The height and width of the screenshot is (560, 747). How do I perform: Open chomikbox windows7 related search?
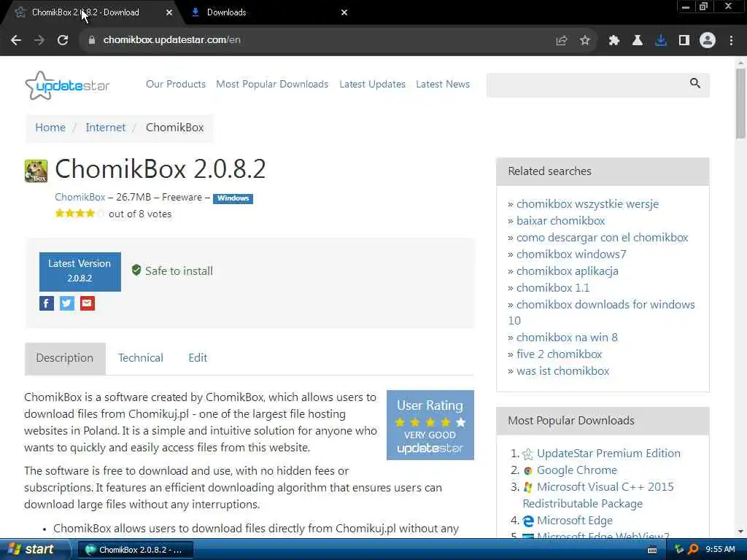click(571, 254)
